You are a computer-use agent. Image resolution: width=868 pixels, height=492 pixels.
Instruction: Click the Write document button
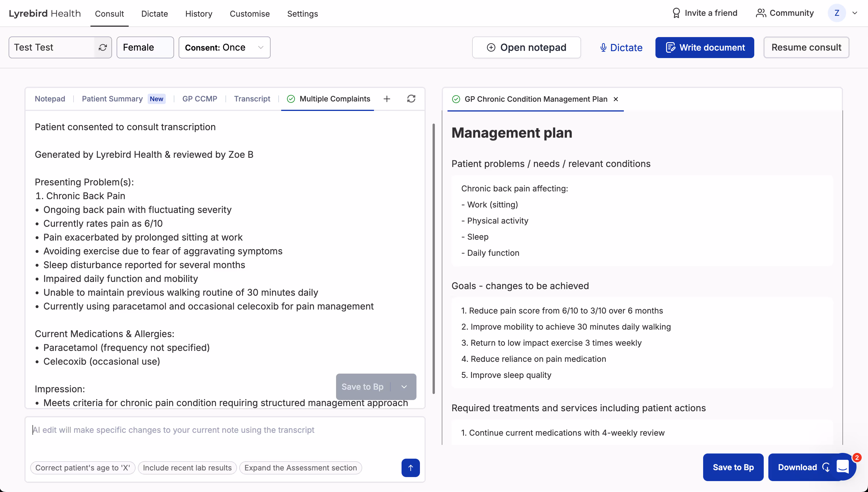(x=705, y=47)
